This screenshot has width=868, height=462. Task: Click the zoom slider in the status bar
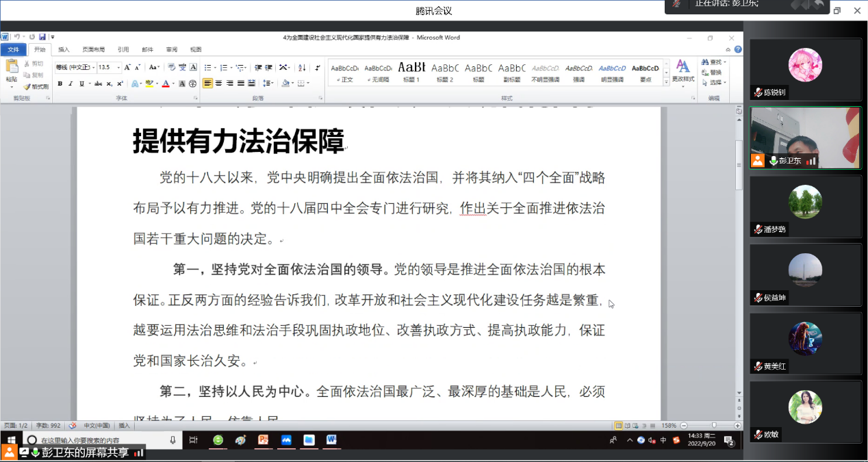pos(713,426)
